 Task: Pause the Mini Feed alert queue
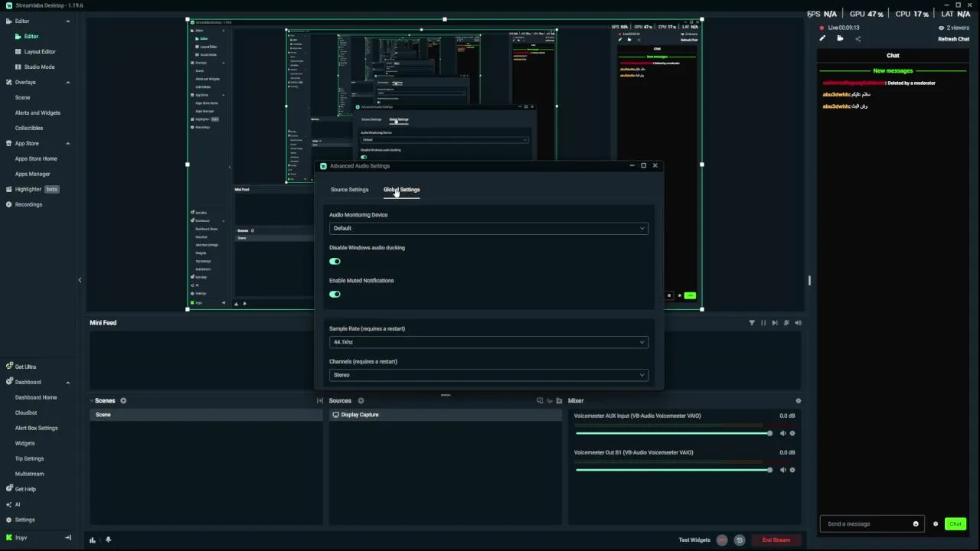pos(763,323)
